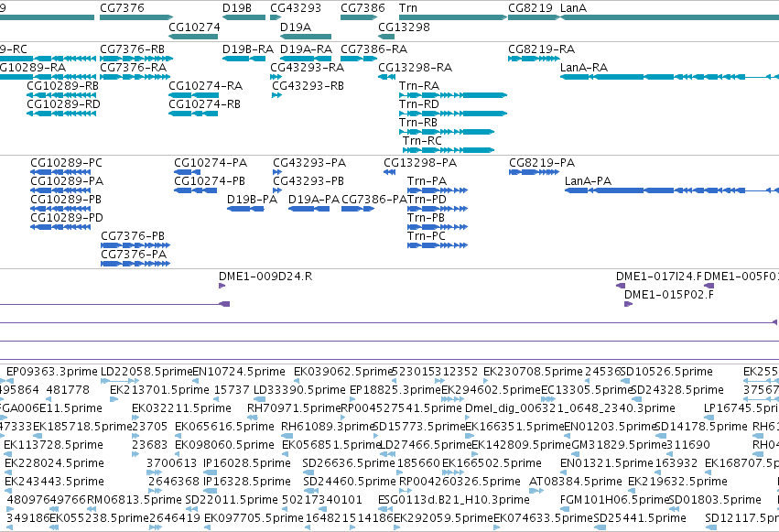Click protein CG13298-PA
This screenshot has width=779, height=532.
420,163
